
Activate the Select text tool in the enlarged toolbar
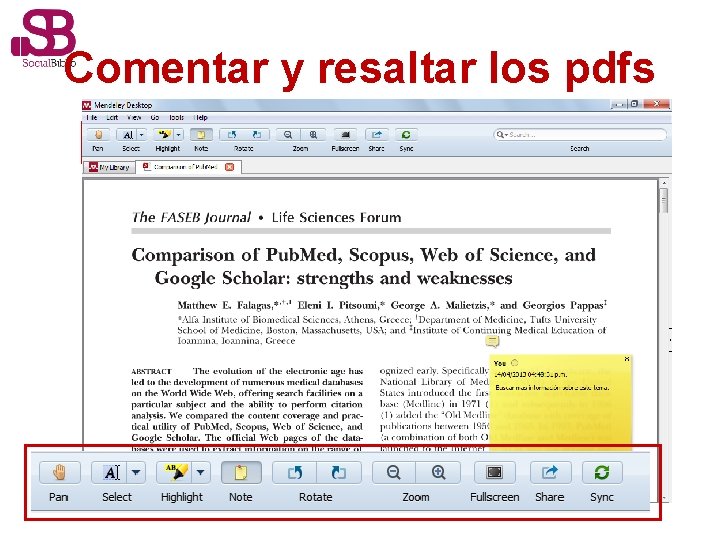tap(111, 472)
